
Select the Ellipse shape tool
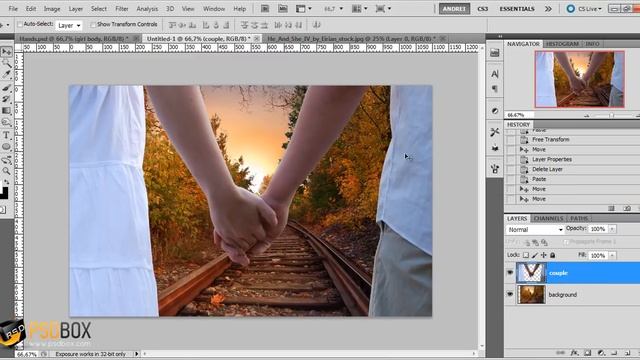6,147
